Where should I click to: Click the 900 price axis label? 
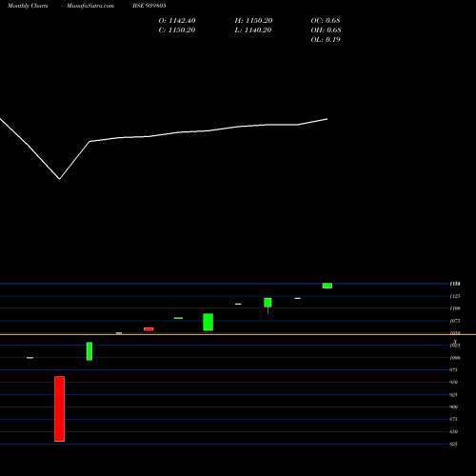[453, 407]
